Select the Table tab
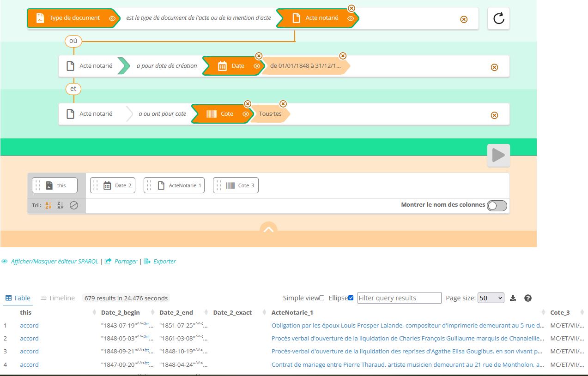The width and height of the screenshot is (588, 376). (x=18, y=298)
